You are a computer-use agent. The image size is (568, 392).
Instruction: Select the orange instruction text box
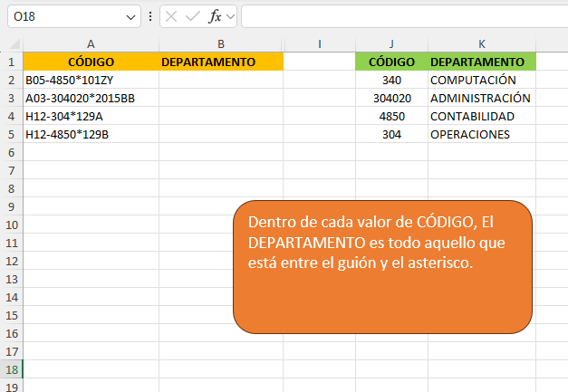(381, 264)
